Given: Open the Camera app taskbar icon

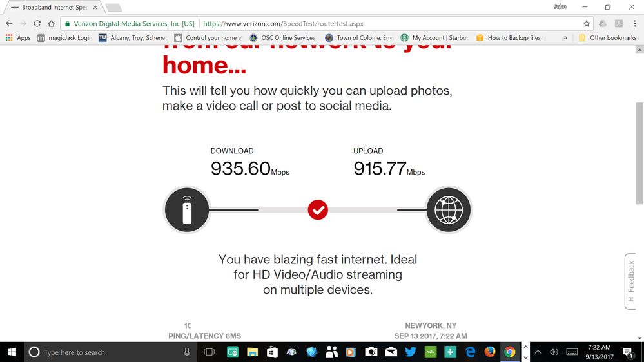Looking at the screenshot, I should click(x=371, y=352).
